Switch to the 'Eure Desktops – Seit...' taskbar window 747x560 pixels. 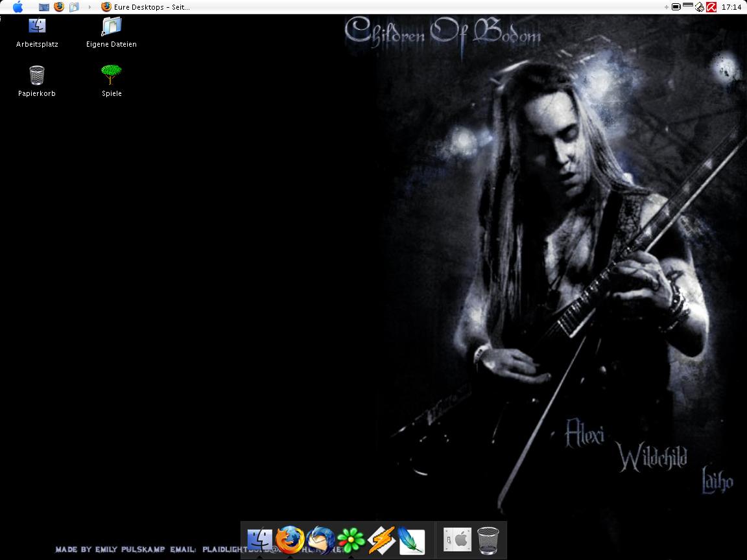tap(146, 7)
